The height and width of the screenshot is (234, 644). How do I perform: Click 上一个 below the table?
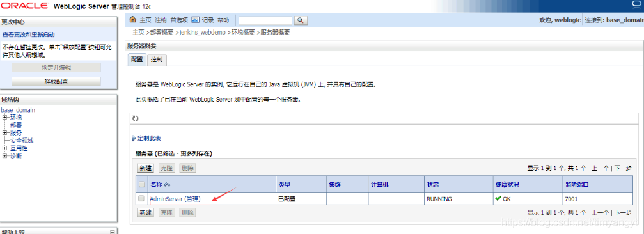601,213
